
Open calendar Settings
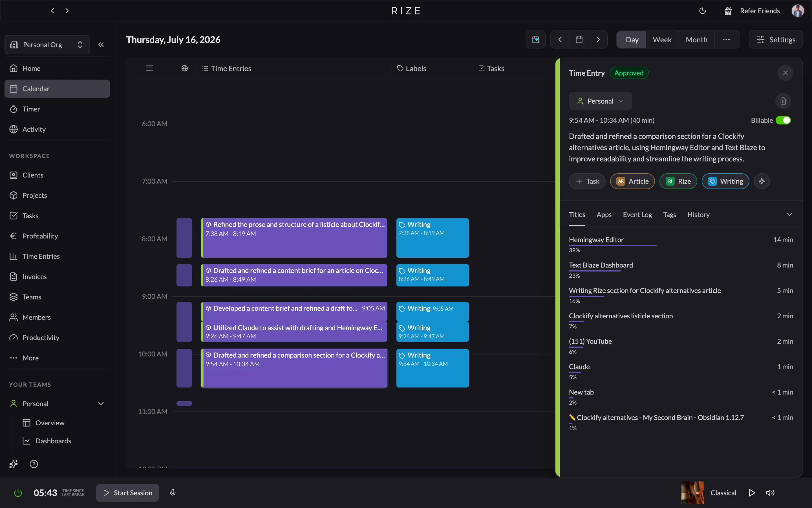click(776, 40)
